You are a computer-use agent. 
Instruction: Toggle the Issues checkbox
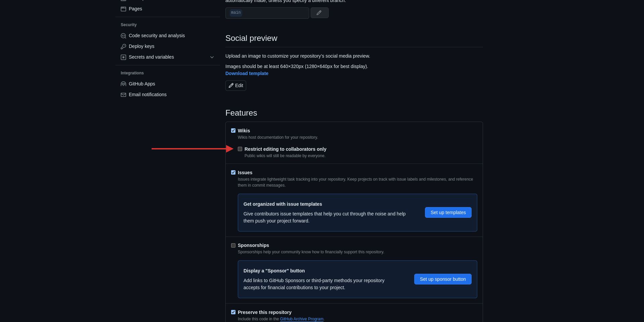point(233,173)
